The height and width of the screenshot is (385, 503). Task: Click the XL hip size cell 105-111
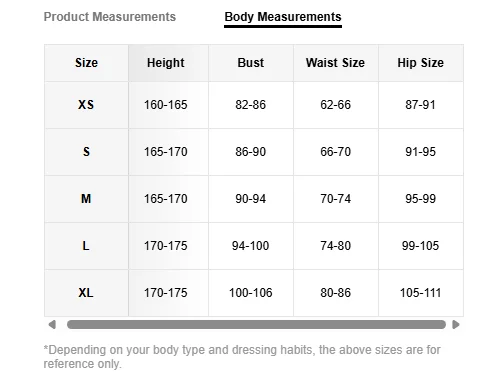pos(421,293)
